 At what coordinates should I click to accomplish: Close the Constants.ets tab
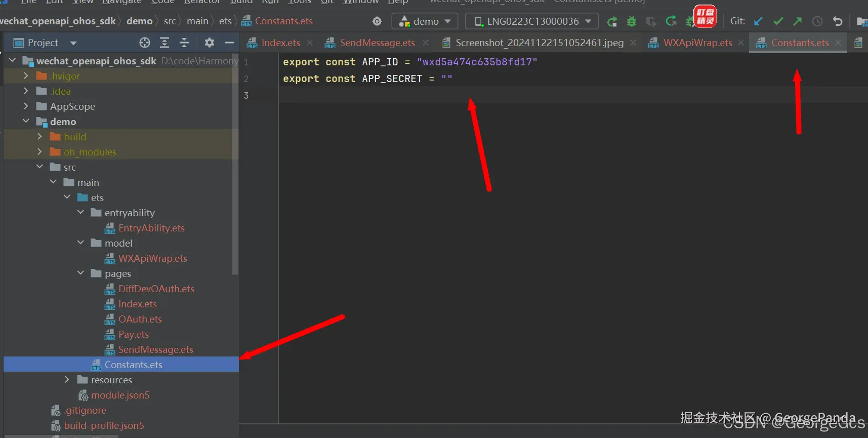point(838,43)
